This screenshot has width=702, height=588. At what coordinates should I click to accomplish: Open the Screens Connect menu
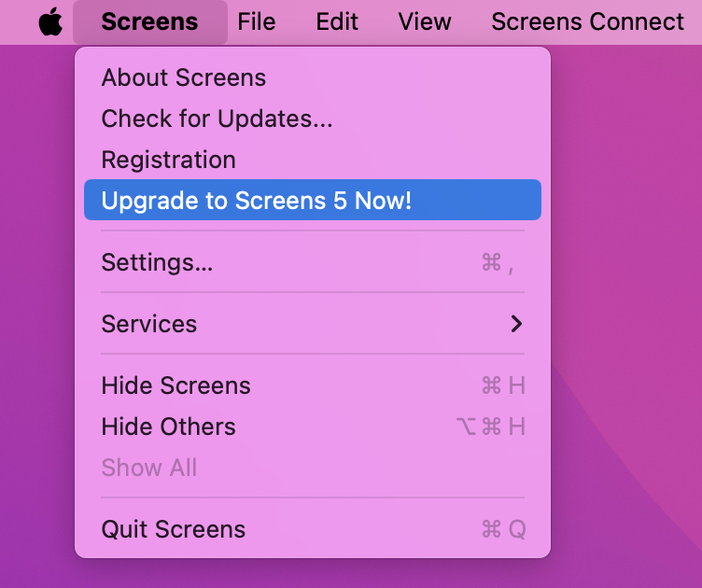pyautogui.click(x=587, y=21)
